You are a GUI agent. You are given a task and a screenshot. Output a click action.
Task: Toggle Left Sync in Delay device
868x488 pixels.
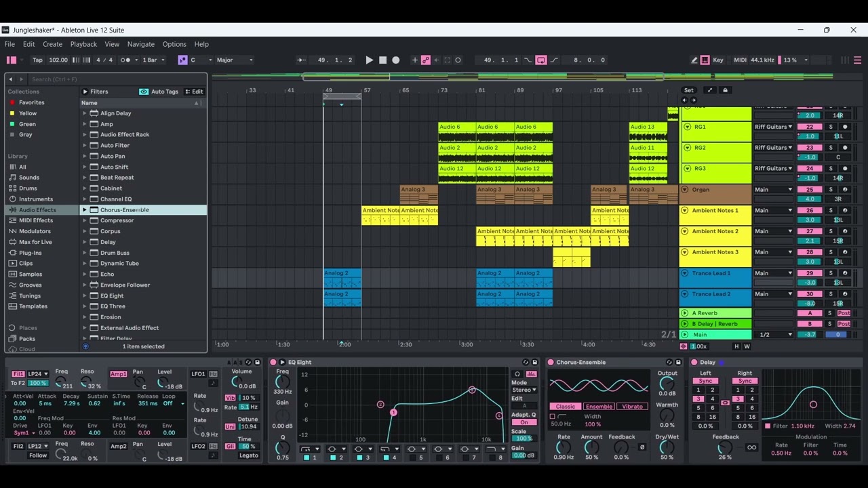pyautogui.click(x=705, y=381)
